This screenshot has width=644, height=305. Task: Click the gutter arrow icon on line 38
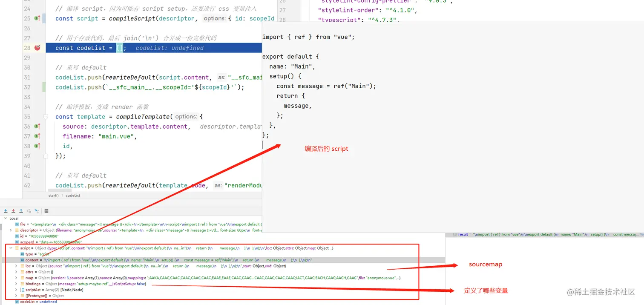[x=37, y=146]
